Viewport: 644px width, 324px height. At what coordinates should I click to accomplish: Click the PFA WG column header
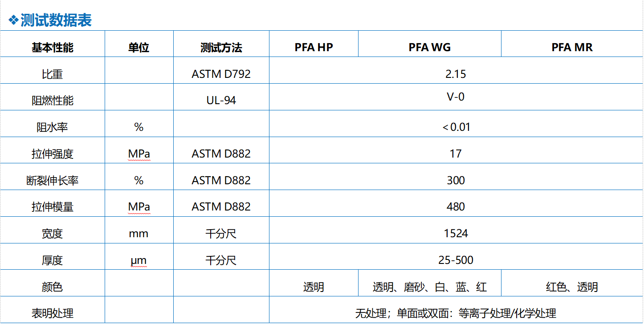tap(429, 48)
